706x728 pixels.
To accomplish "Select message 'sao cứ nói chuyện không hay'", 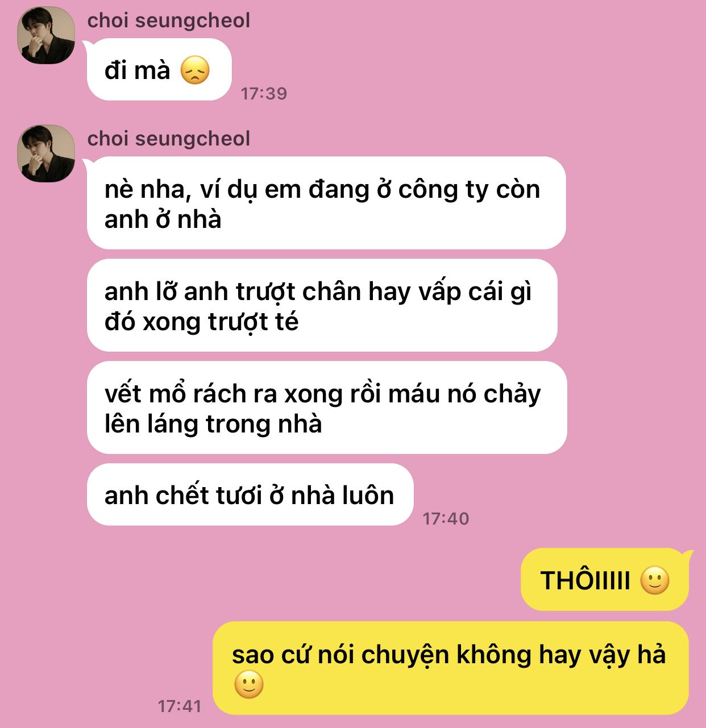I will (x=451, y=668).
